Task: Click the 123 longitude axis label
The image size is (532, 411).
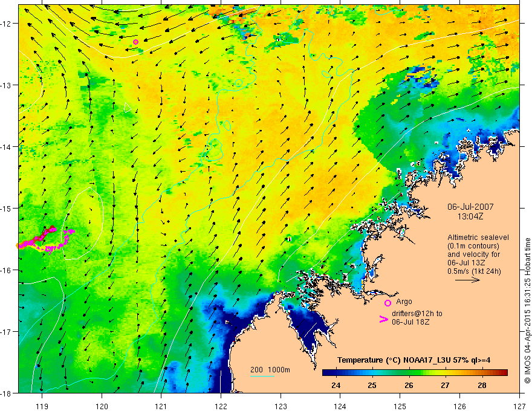Action: (x=281, y=406)
